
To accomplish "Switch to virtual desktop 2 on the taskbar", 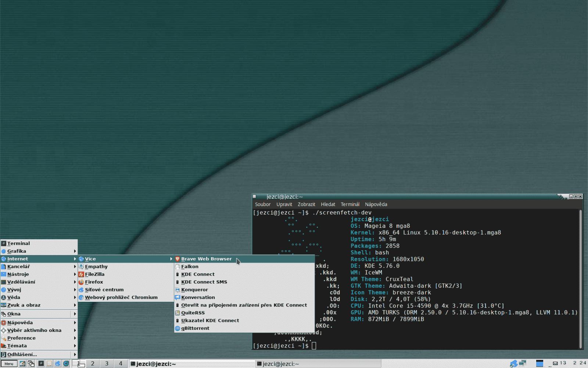I will tap(92, 363).
